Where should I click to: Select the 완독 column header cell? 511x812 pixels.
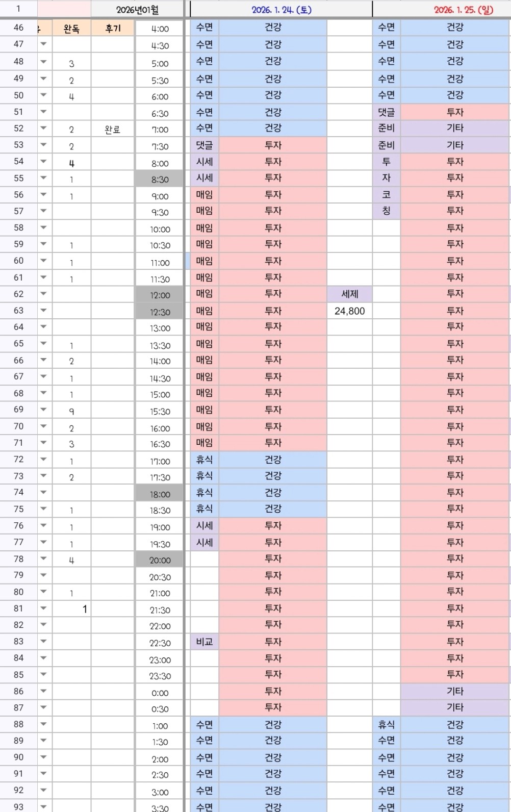71,29
